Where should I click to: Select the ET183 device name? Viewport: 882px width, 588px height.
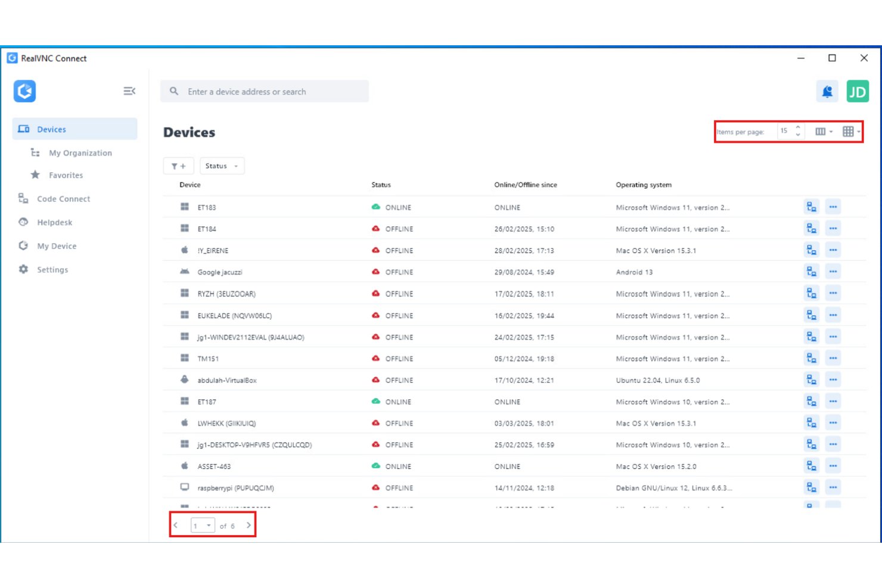(207, 207)
